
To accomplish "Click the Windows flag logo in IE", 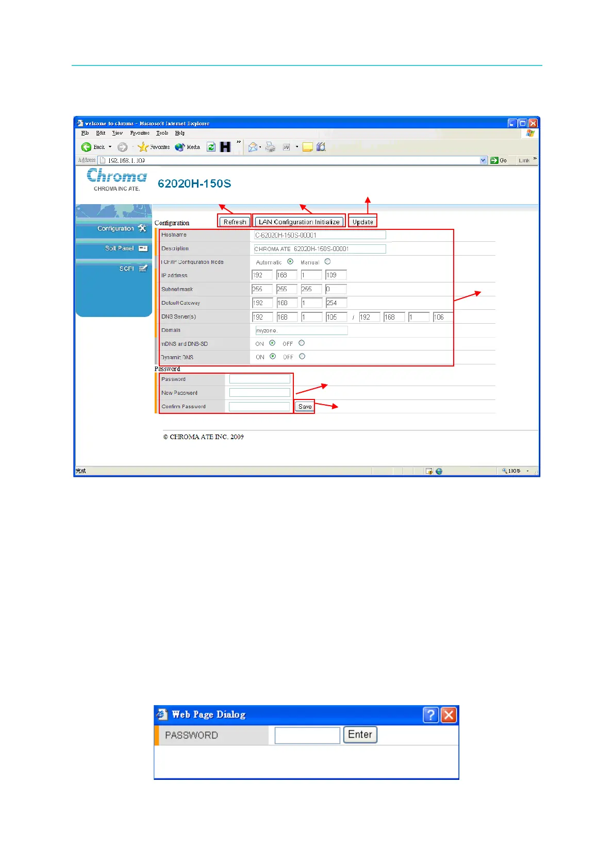I will [x=530, y=133].
